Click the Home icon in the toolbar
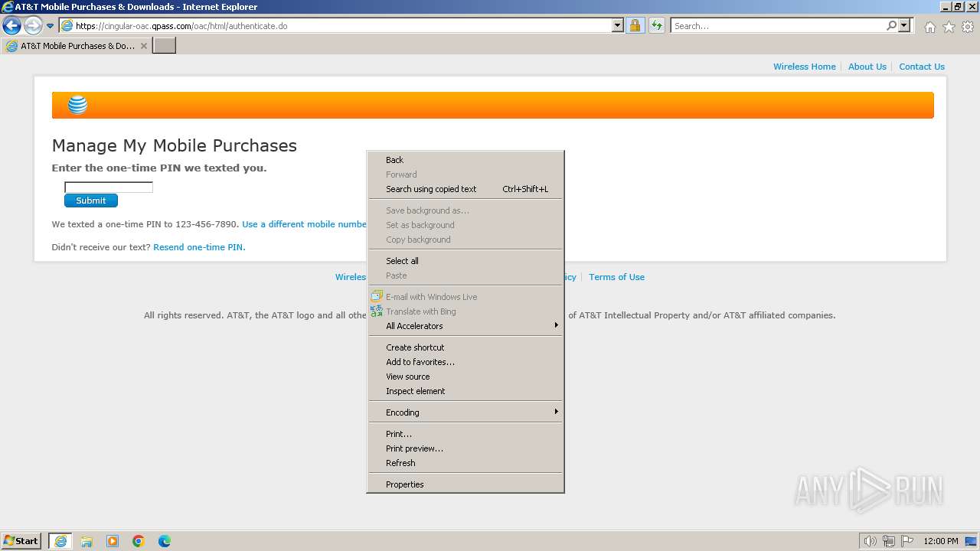This screenshot has width=980, height=551. tap(929, 27)
